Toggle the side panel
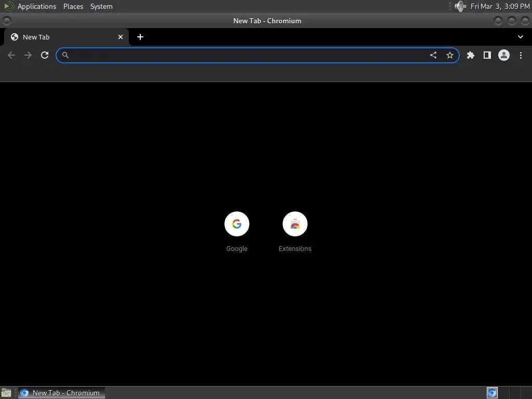Viewport: 532px width, 399px height. [487, 55]
